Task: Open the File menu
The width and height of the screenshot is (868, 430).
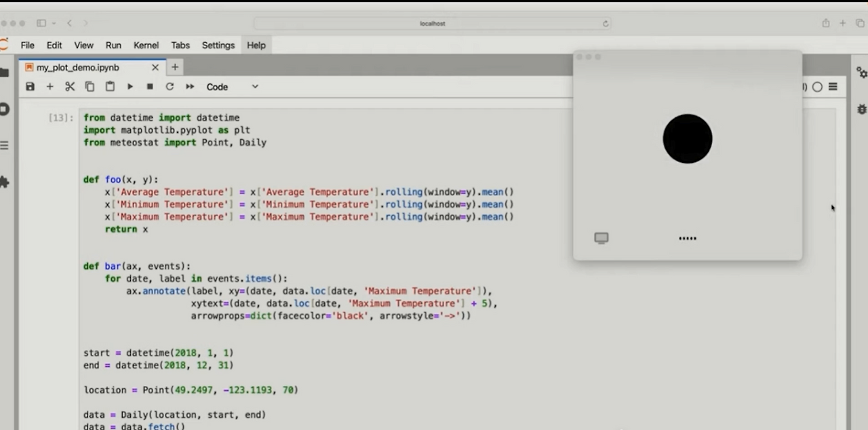Action: 27,45
